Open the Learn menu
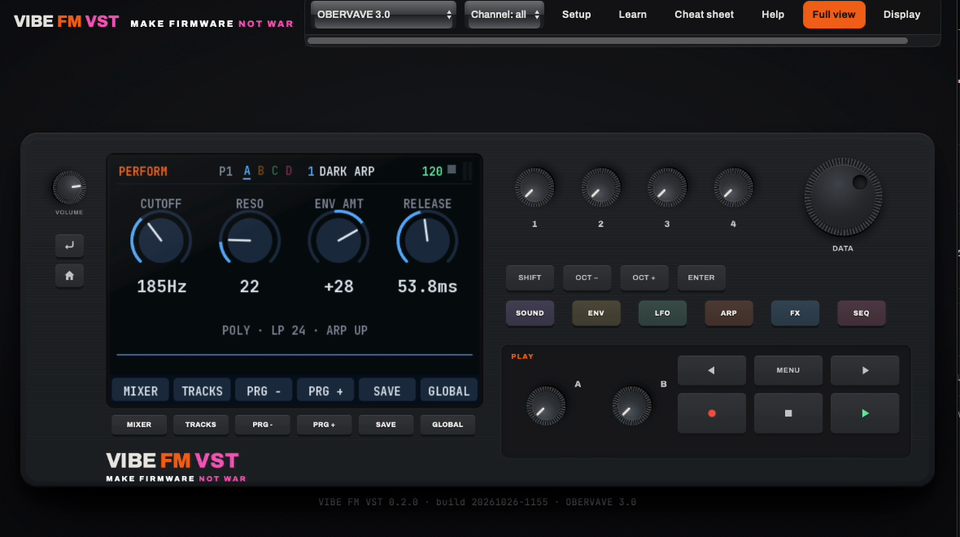 (632, 15)
